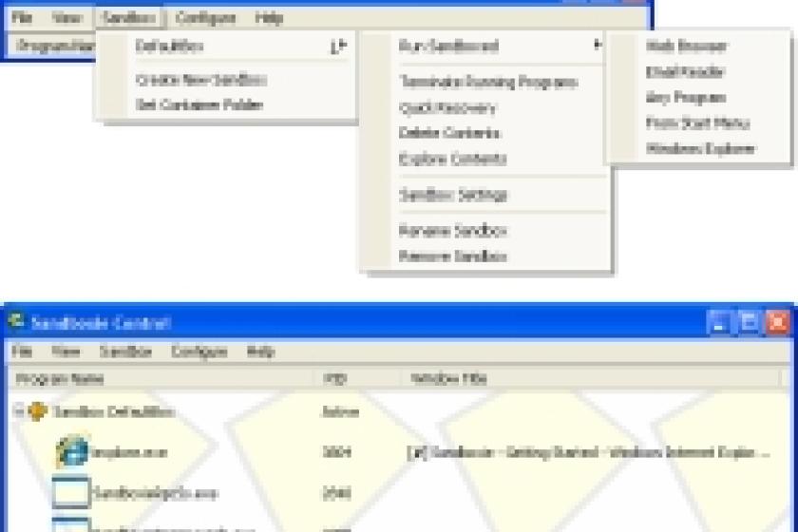
Task: Click the submenu arrow next to Run Sandboxed
Action: pos(598,46)
